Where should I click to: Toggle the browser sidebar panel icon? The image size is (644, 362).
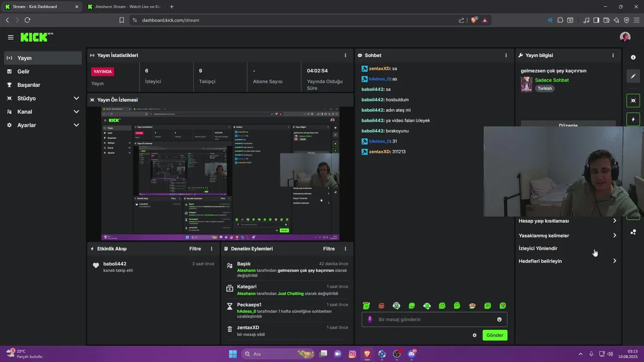(596, 20)
